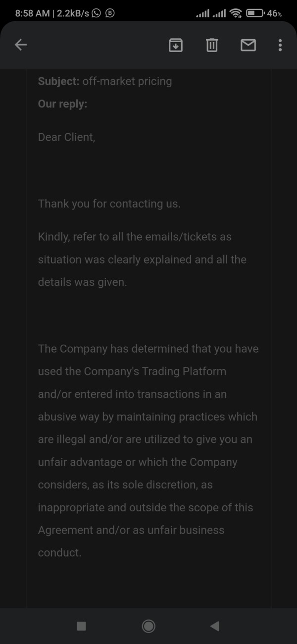Tap the "Dear Client," greeting line
This screenshot has height=644, width=297.
point(66,137)
